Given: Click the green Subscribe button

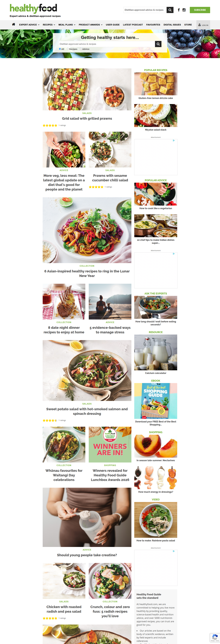Looking at the screenshot, I should [x=200, y=10].
